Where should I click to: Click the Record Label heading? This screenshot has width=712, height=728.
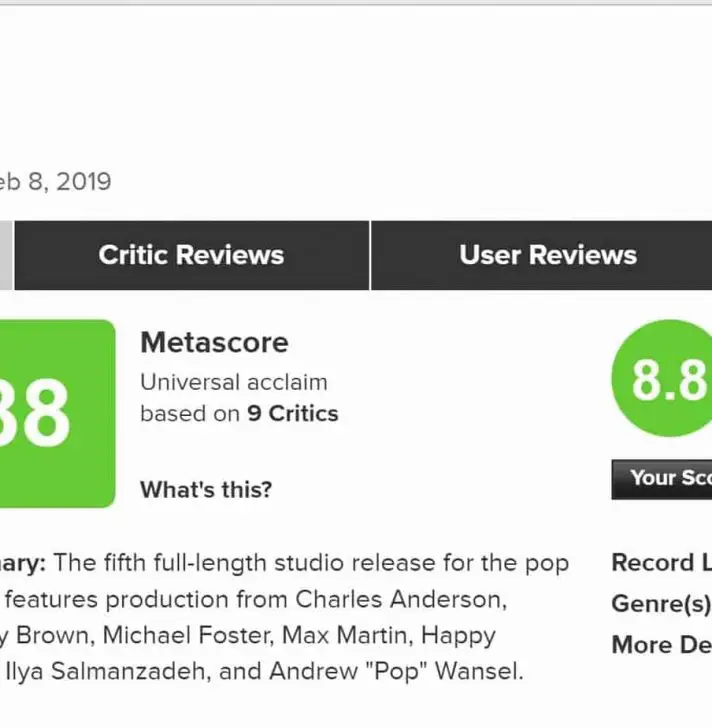[661, 563]
